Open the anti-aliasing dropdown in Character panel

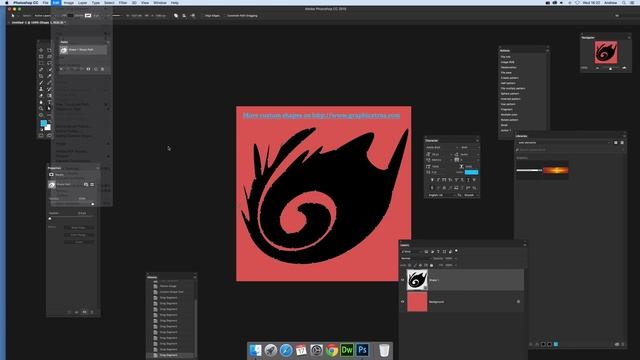click(471, 195)
